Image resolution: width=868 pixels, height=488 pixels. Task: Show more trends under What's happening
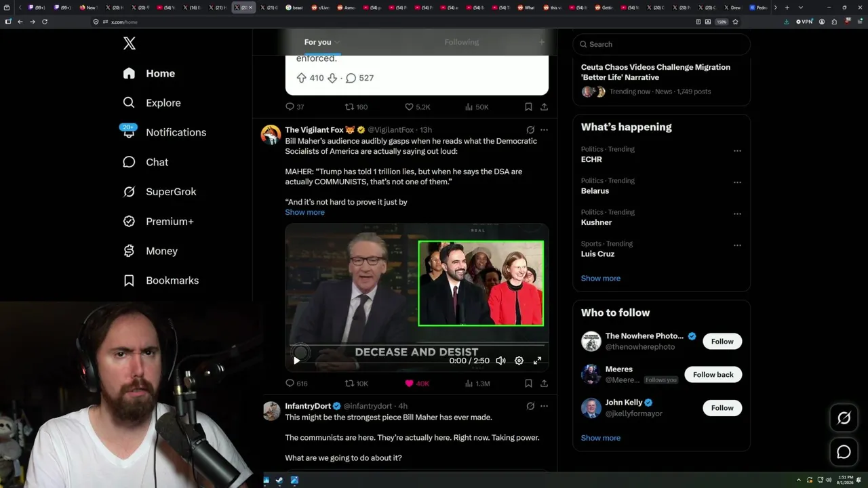600,279
